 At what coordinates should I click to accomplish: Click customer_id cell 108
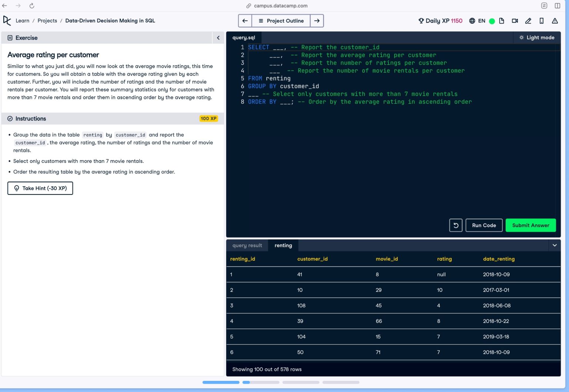[301, 306]
